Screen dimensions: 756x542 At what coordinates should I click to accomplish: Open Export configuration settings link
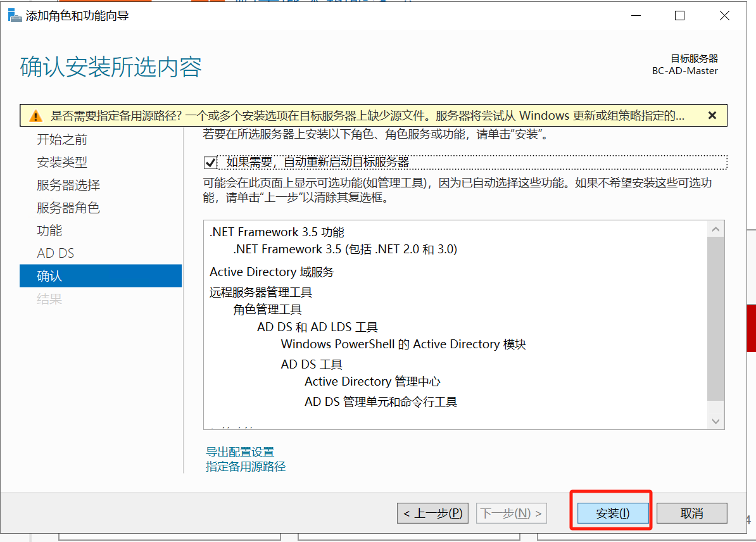pyautogui.click(x=240, y=452)
